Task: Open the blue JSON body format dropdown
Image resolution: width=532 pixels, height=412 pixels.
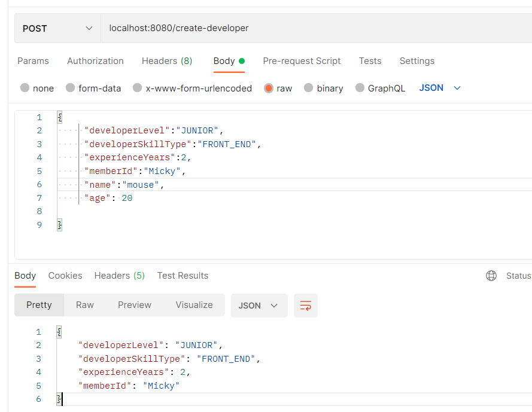Action: tap(440, 88)
